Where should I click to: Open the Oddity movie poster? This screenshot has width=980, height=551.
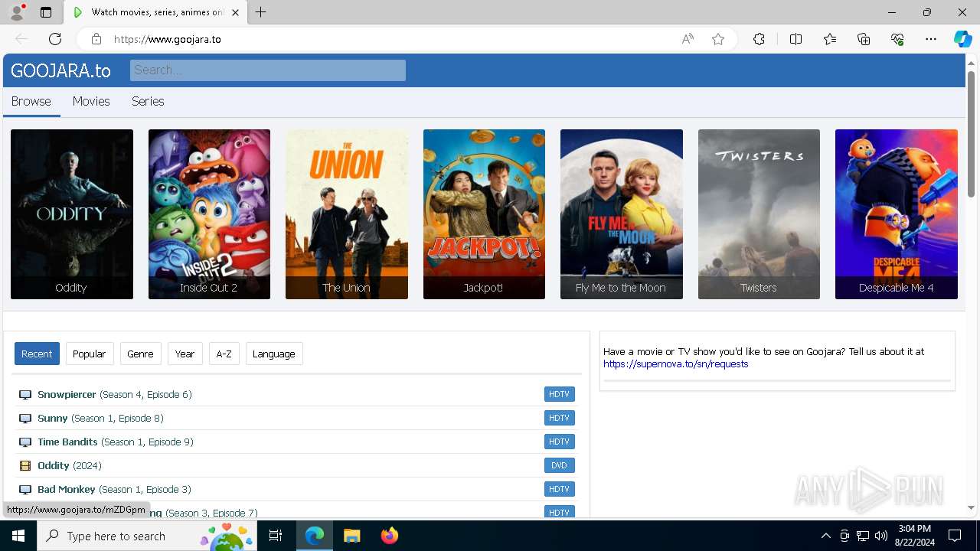(72, 214)
